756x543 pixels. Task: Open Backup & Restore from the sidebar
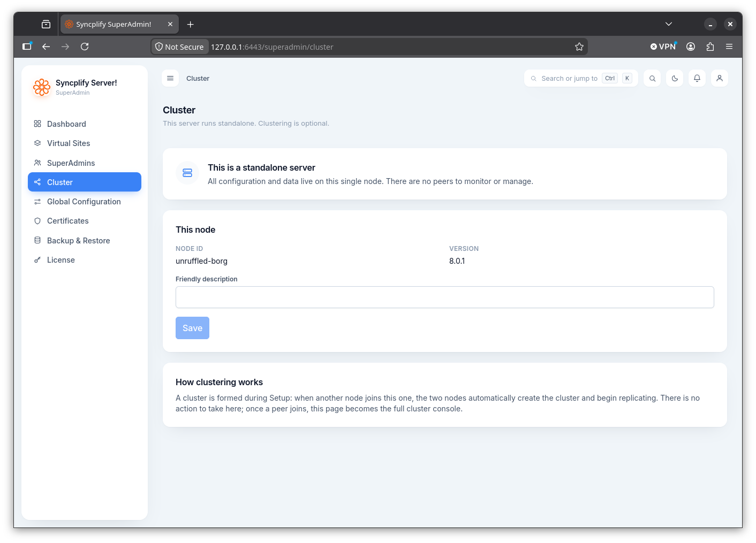pos(85,241)
